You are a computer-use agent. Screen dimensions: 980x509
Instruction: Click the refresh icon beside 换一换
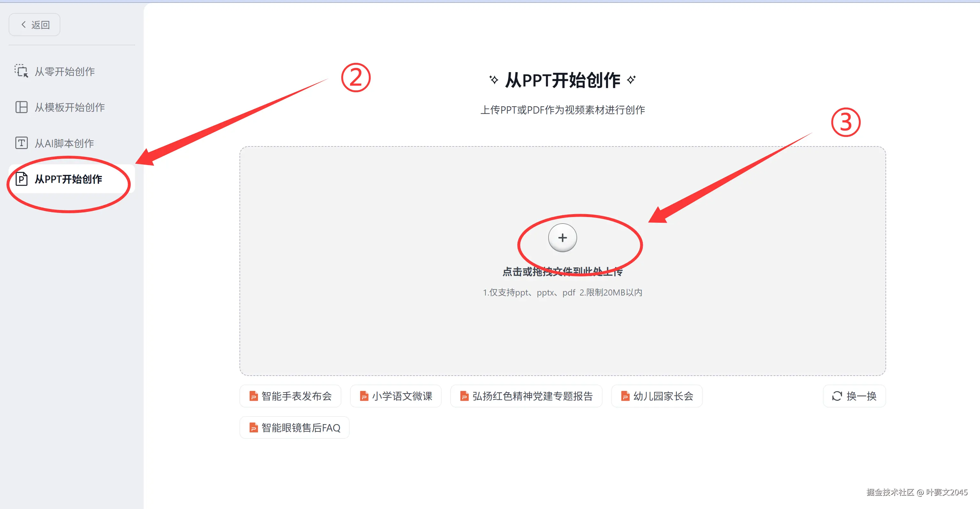[x=837, y=396]
